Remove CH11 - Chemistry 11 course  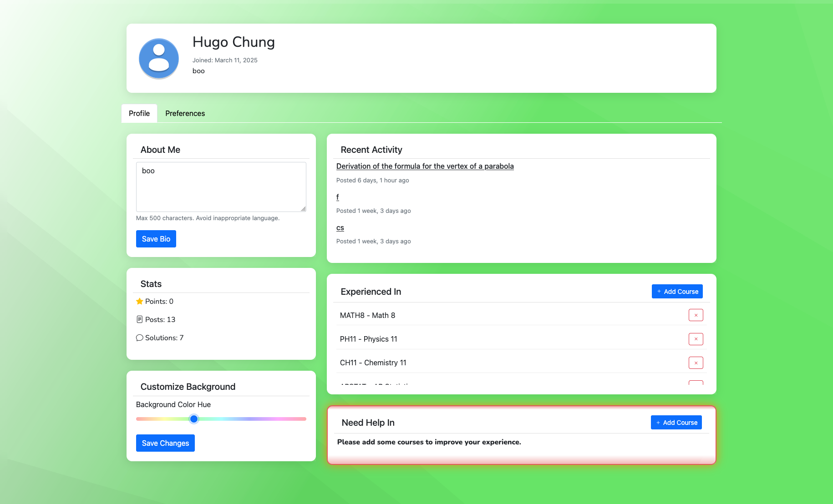pos(696,363)
